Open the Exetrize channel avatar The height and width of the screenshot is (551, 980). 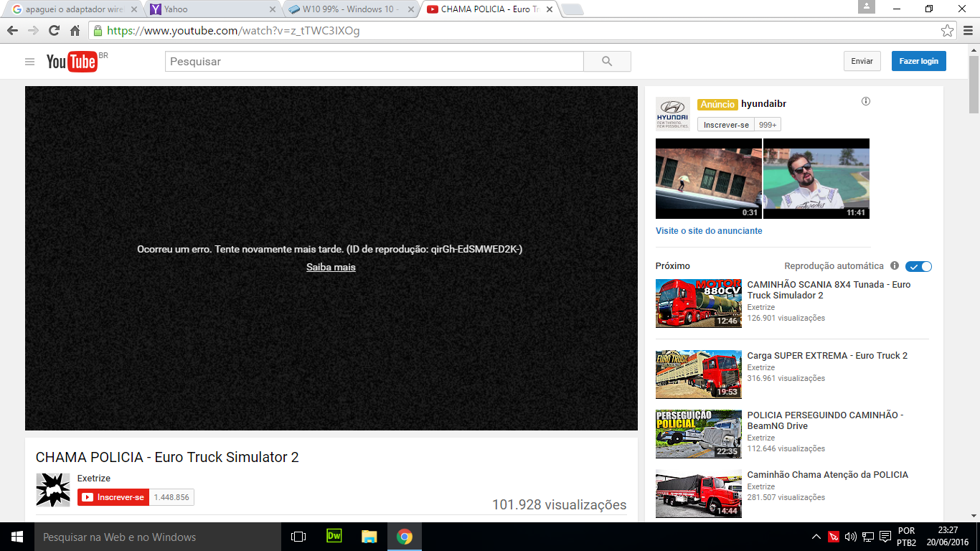[53, 490]
